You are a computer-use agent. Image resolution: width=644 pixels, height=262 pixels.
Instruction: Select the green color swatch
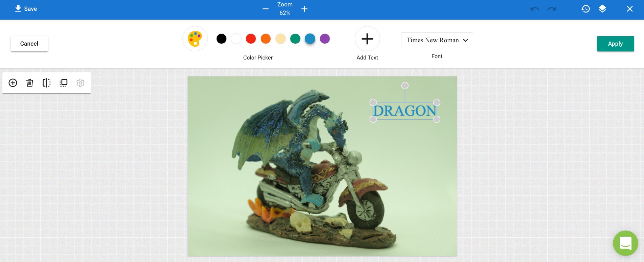click(x=295, y=39)
